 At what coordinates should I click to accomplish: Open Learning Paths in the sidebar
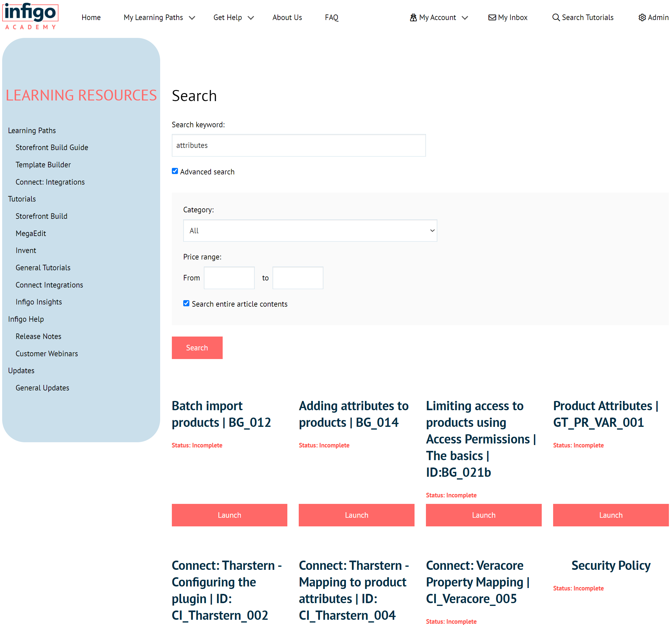(x=32, y=131)
